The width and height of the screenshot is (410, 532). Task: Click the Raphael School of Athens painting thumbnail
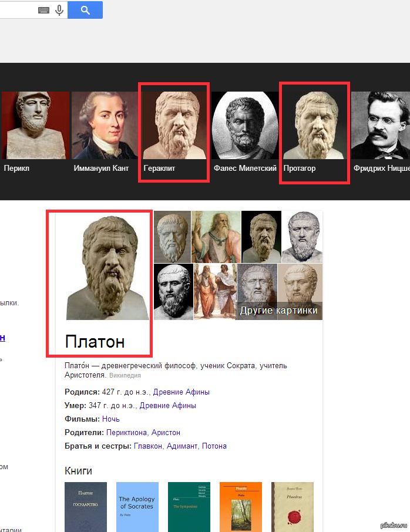(x=215, y=292)
